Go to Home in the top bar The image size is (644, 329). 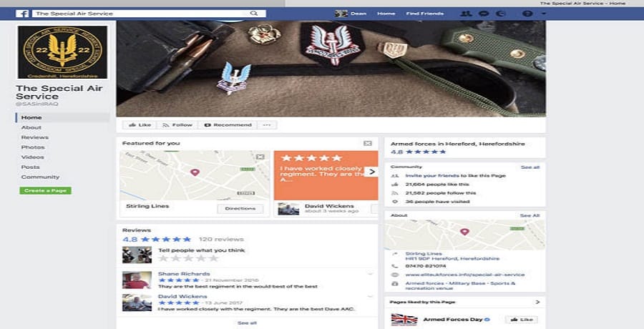click(386, 14)
